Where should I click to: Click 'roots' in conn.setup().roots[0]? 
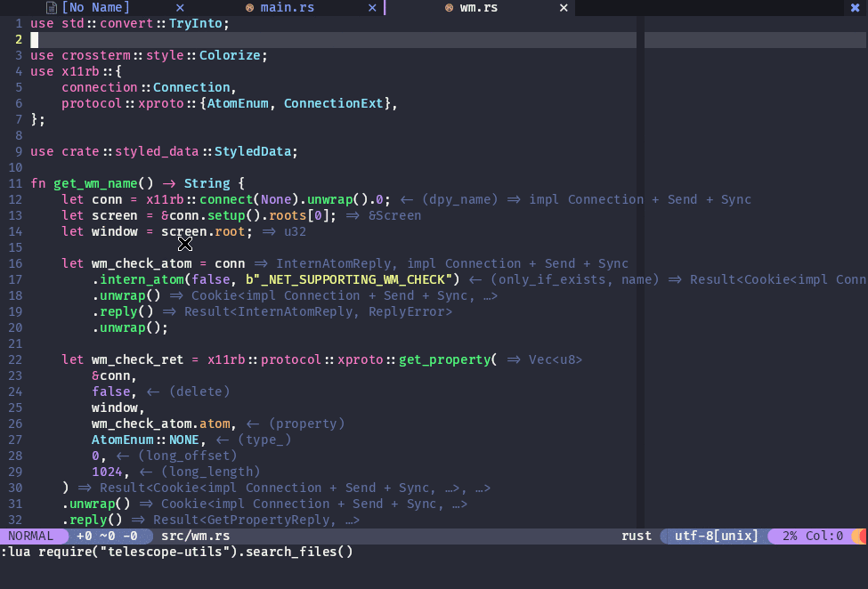click(288, 215)
